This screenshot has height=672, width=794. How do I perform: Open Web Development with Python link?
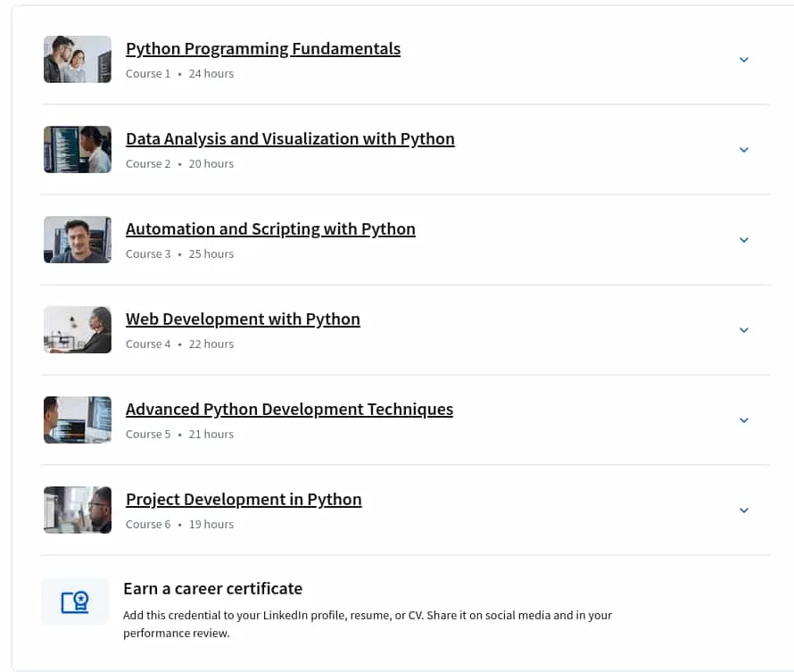click(x=243, y=319)
